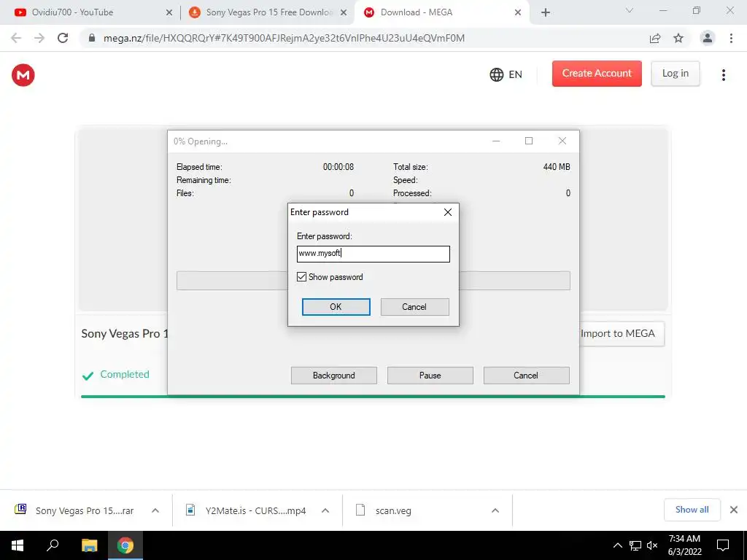Click the Completed status text
The width and height of the screenshot is (747, 560).
(124, 374)
